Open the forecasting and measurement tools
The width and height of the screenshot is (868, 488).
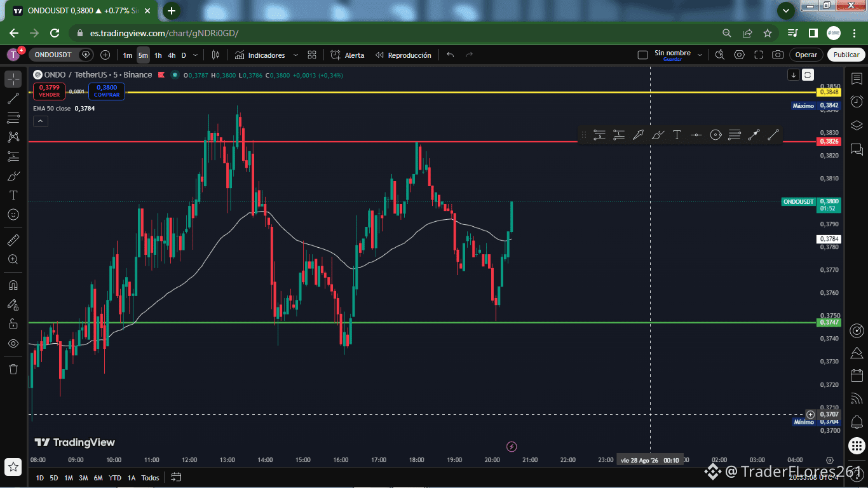pos(13,156)
